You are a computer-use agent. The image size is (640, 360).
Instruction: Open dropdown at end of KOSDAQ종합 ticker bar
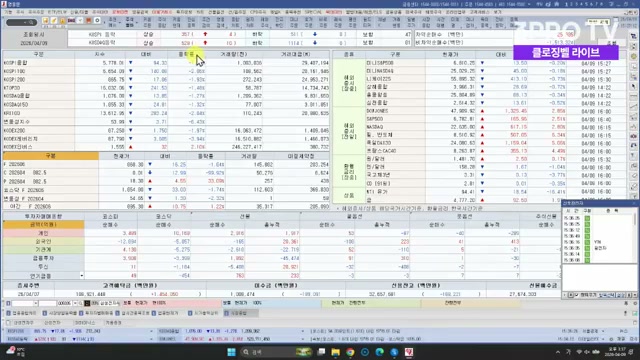(303, 331)
